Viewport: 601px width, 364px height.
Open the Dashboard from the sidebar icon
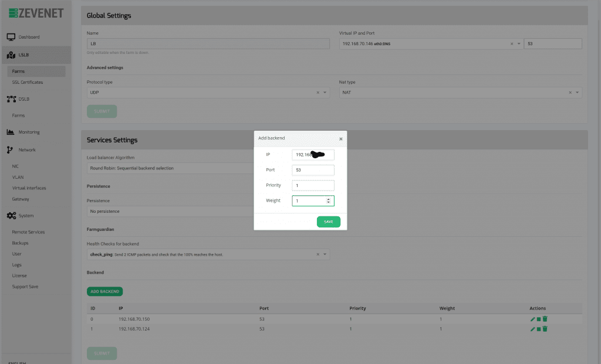(11, 37)
